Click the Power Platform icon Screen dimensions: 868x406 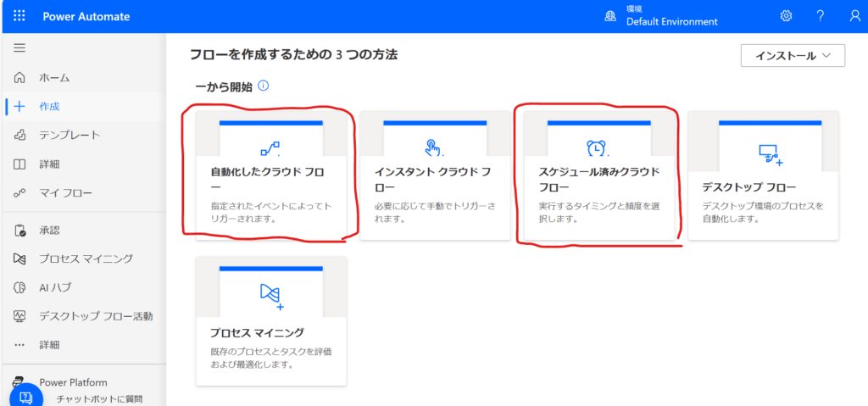19,382
